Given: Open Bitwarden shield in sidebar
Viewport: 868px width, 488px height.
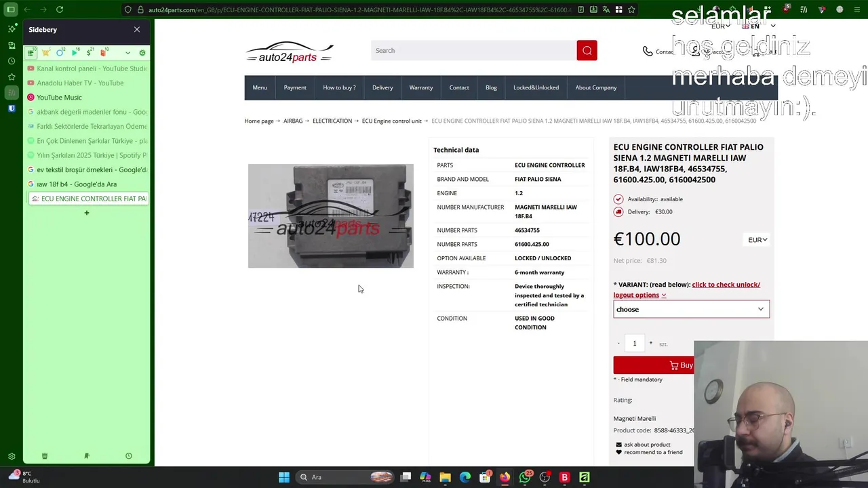Looking at the screenshot, I should (12, 108).
